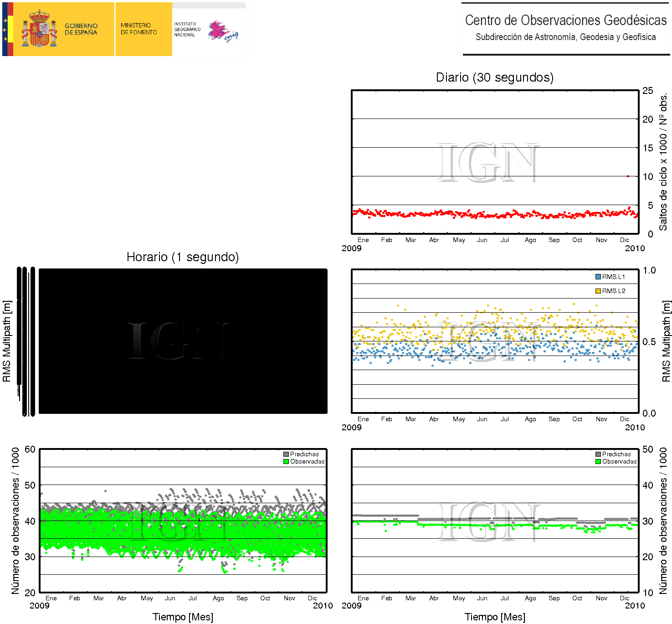Click the pink CNIG logo

click(x=222, y=31)
